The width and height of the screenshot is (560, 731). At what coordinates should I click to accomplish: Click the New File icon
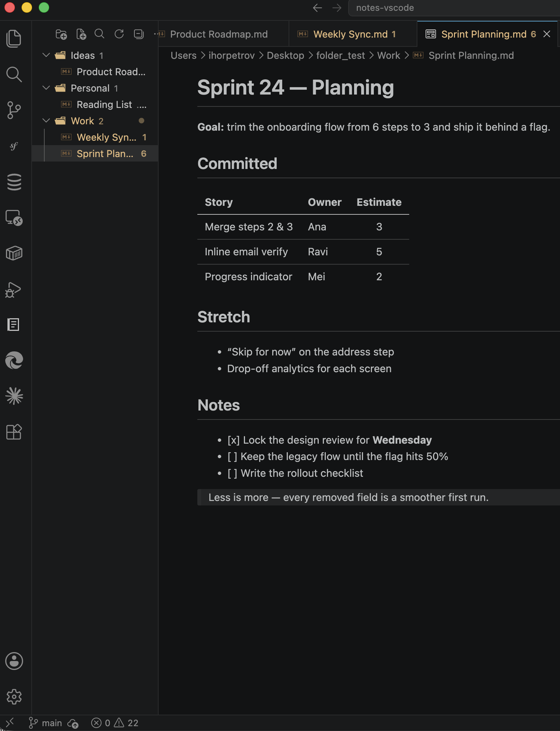(x=81, y=34)
